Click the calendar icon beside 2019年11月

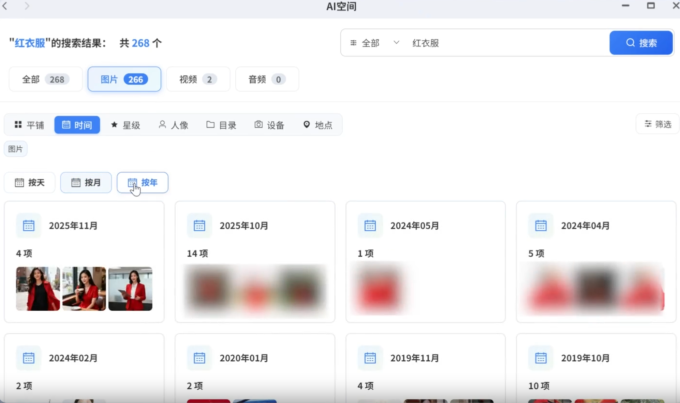pos(370,358)
